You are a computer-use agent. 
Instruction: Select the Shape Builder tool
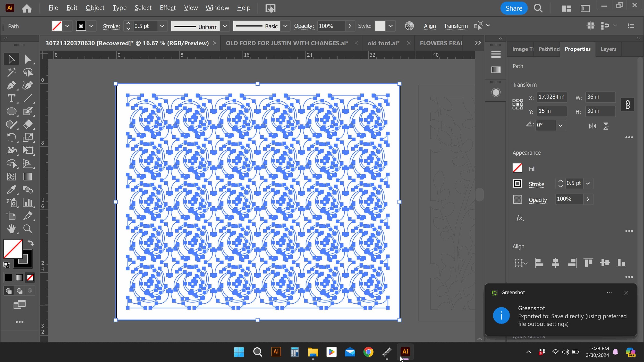11,164
